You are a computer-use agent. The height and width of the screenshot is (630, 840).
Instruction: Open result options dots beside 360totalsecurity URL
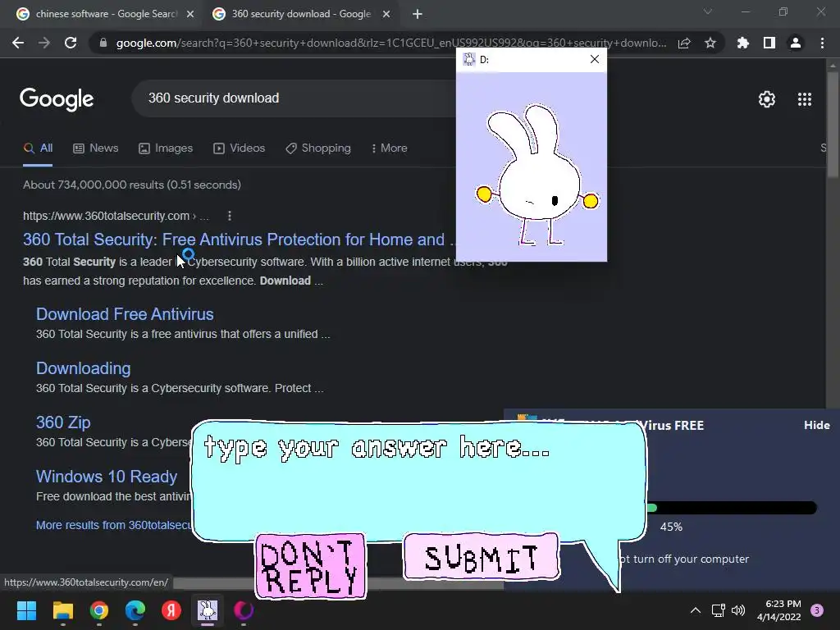coord(230,216)
